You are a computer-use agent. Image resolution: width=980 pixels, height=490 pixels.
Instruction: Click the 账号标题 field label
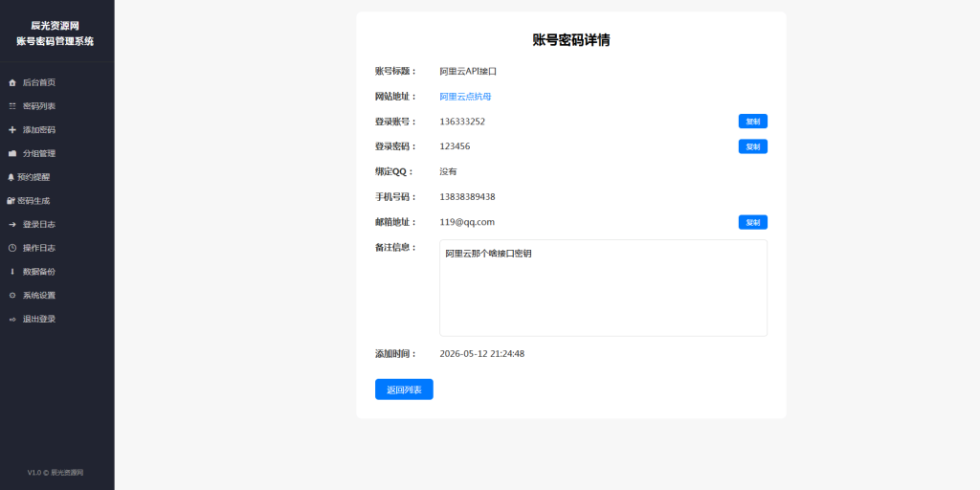pos(395,71)
